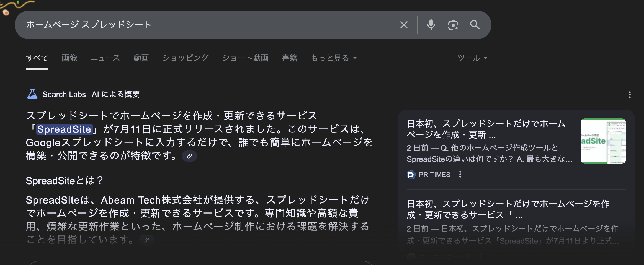Click Search Labs | AI による概要 label

[91, 94]
